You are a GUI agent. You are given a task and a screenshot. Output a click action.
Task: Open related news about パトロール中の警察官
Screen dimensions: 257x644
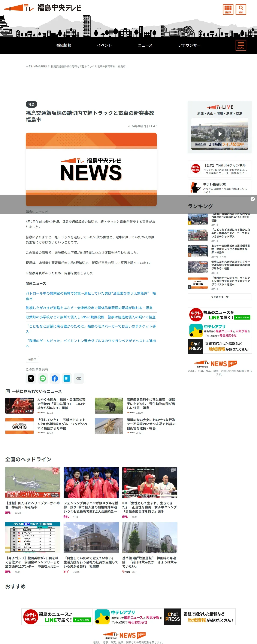91,296
